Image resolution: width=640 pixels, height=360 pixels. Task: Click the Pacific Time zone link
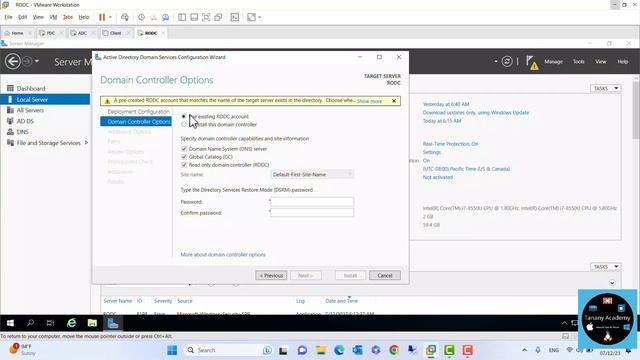(x=466, y=169)
